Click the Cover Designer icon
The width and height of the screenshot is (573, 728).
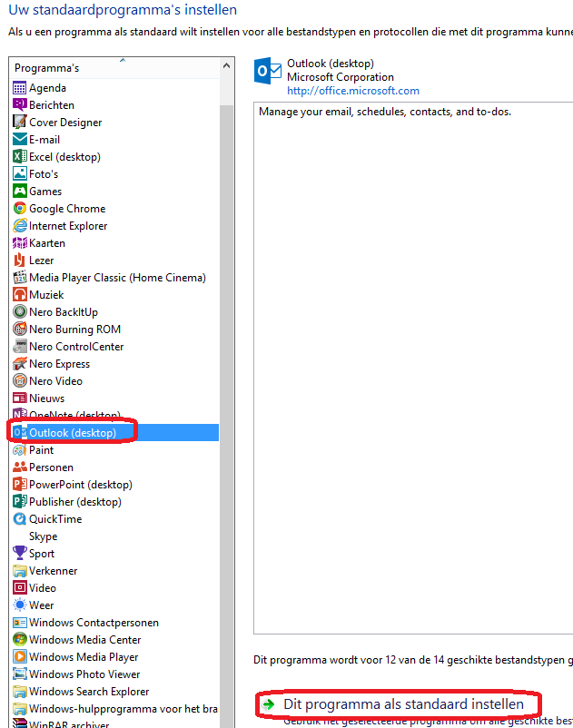(x=19, y=123)
